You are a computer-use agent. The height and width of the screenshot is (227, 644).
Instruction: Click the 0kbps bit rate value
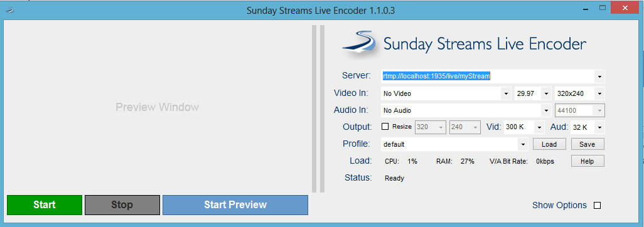[x=545, y=161]
